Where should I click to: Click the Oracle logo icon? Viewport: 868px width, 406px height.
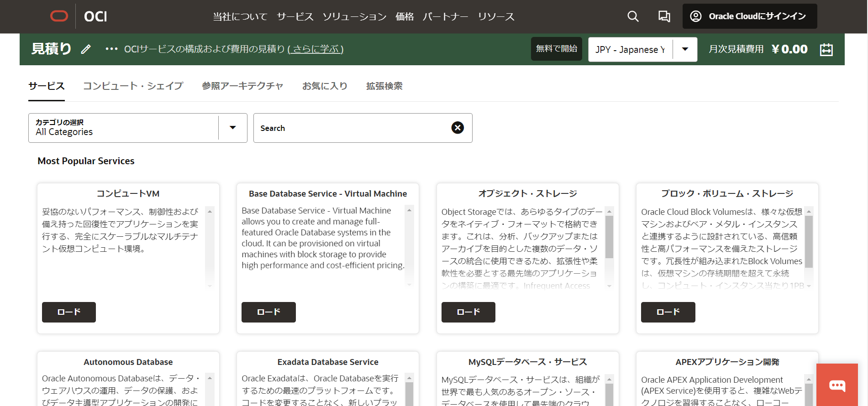[x=59, y=16]
